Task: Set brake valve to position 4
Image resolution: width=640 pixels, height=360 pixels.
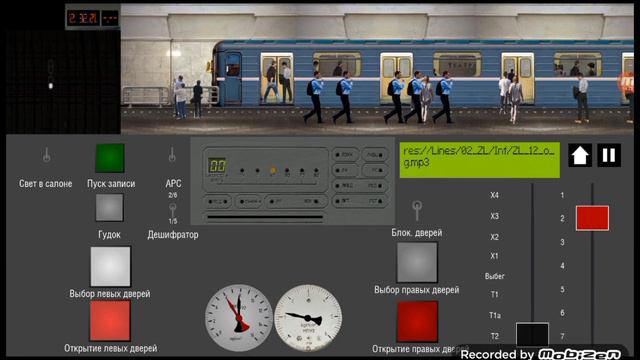Action: click(x=562, y=266)
